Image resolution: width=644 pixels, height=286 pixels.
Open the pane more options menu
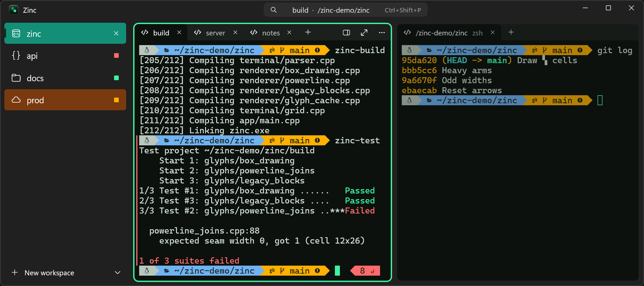(382, 32)
